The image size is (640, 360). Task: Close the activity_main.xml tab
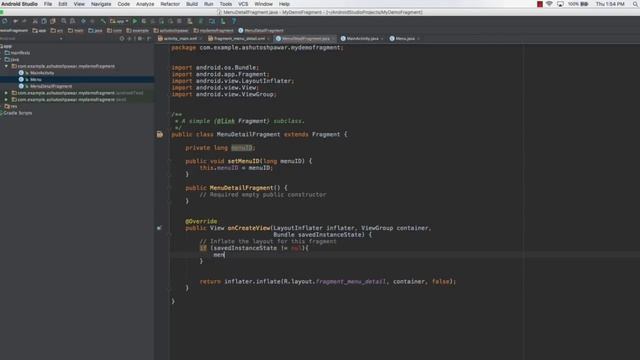pos(201,39)
